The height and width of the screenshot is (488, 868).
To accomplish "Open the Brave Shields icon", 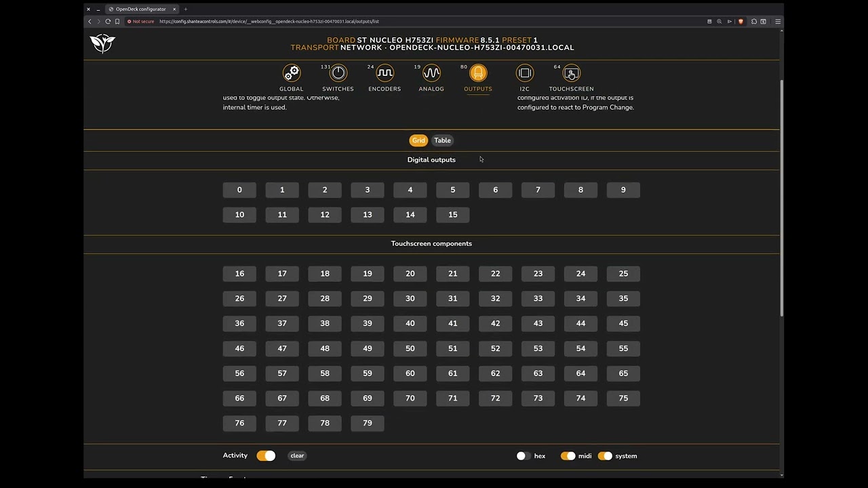I will pos(741,22).
